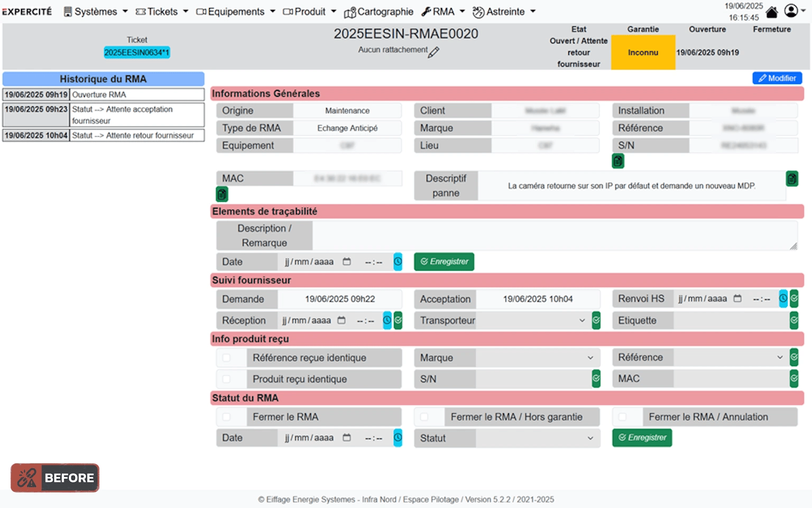Viewport: 812px width, 508px height.
Task: Open the Cartographie menu item
Action: click(x=379, y=12)
